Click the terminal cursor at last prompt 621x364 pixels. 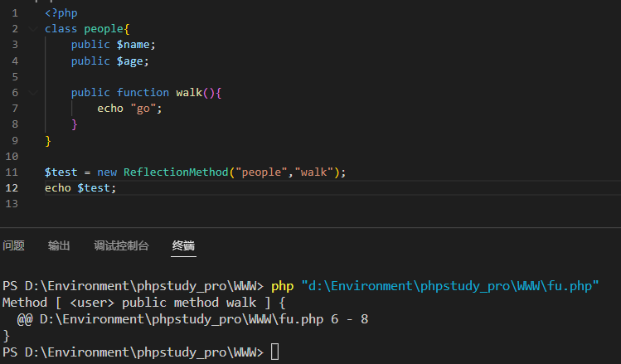(x=275, y=352)
